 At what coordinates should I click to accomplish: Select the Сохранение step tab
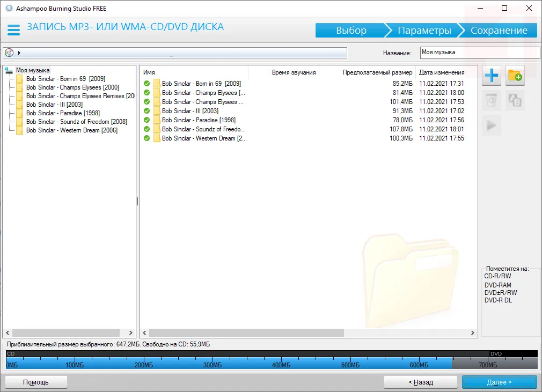pyautogui.click(x=499, y=31)
